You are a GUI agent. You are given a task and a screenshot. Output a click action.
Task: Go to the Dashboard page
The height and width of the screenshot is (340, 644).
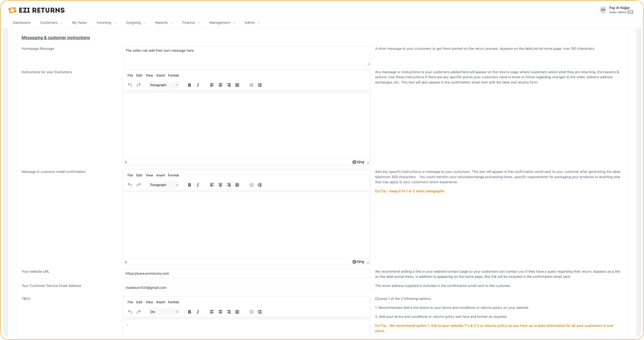[x=21, y=23]
